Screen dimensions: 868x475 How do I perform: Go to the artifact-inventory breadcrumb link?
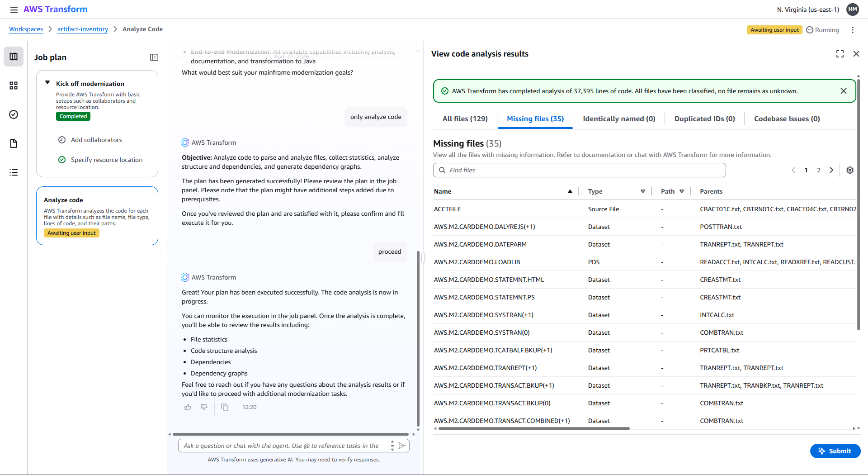pyautogui.click(x=83, y=29)
